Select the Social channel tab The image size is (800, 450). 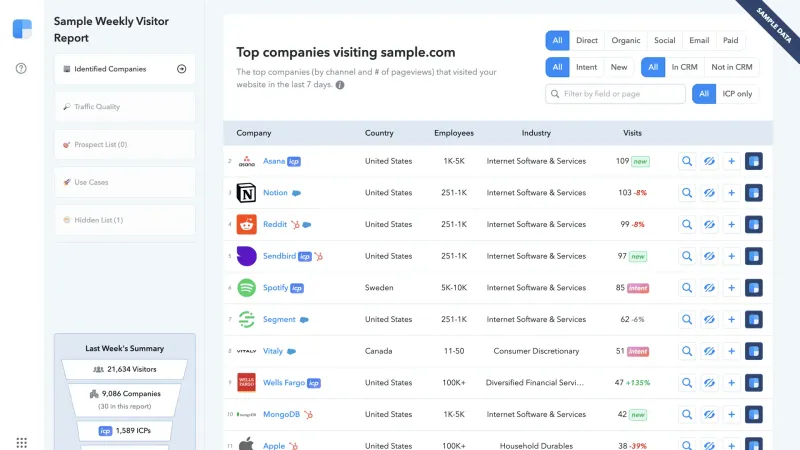coord(664,40)
